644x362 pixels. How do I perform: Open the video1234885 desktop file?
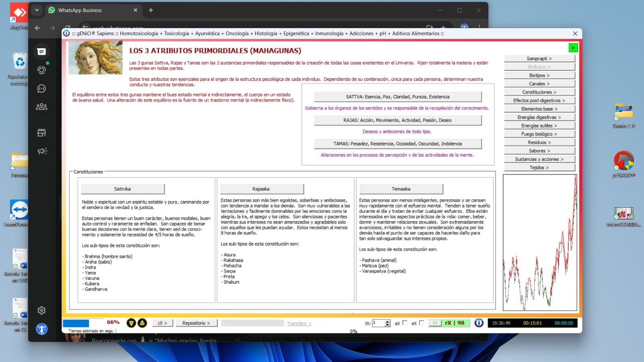pyautogui.click(x=623, y=216)
